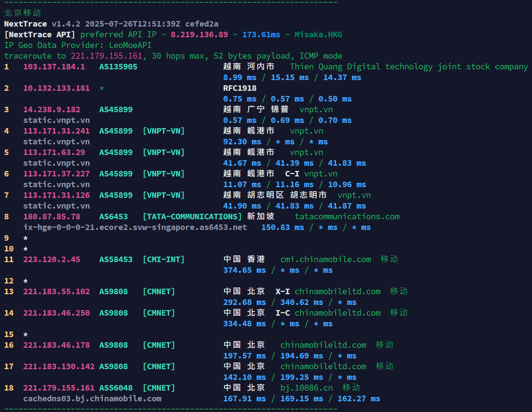Click hop 4 IP 113.171.31.241
The width and height of the screenshot is (532, 412).
pos(56,131)
